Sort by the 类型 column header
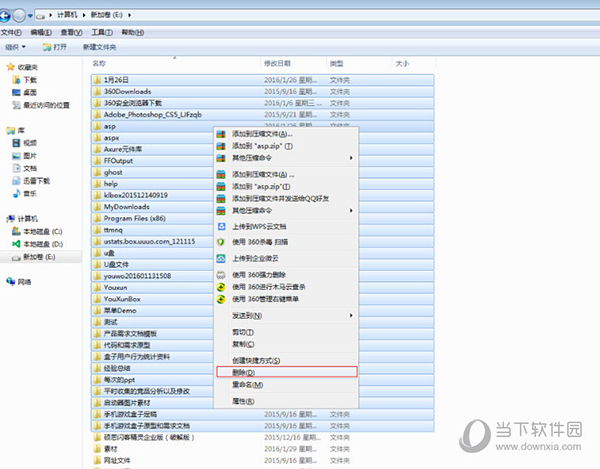Image resolution: width=600 pixels, height=469 pixels. tap(336, 64)
